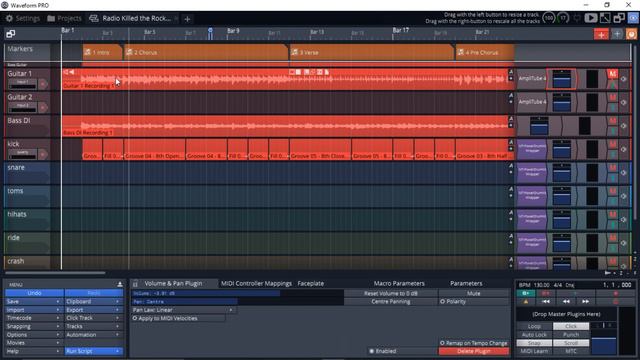Mute the hihats track

pos(612,214)
